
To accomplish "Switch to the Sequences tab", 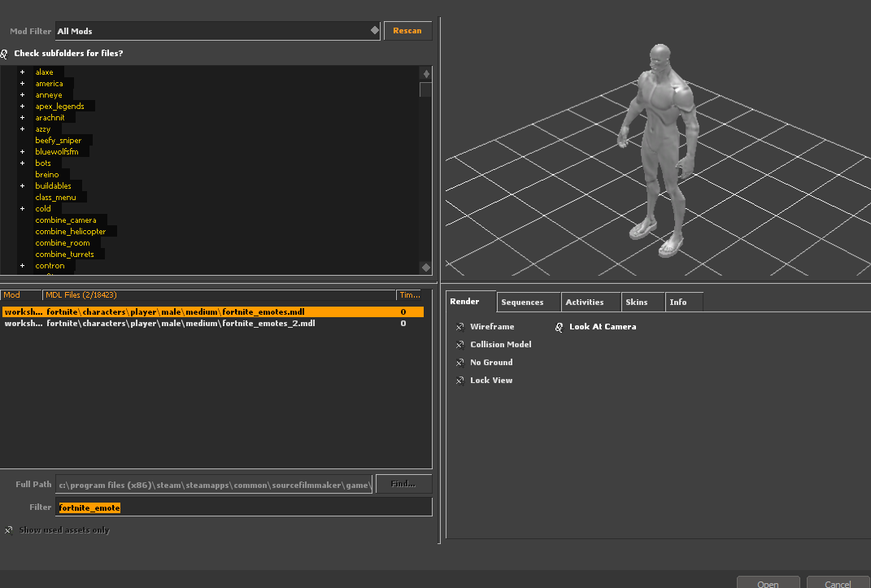I will pyautogui.click(x=522, y=303).
